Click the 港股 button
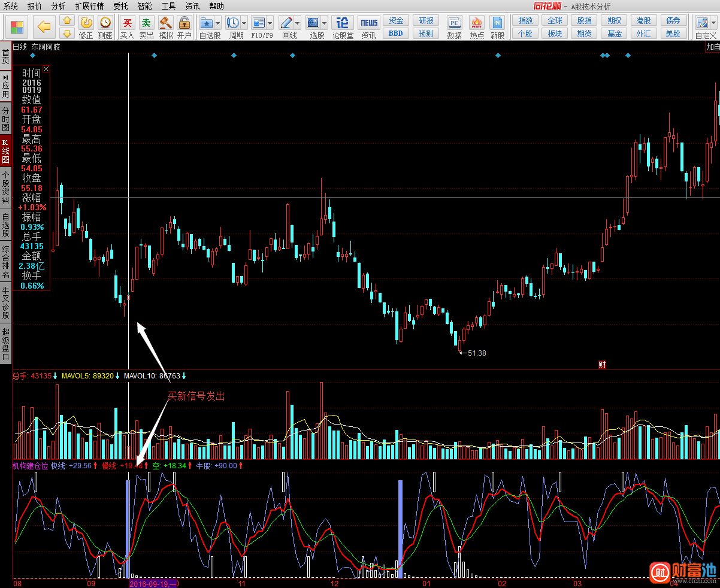This screenshot has height=588, width=720. coord(643,20)
